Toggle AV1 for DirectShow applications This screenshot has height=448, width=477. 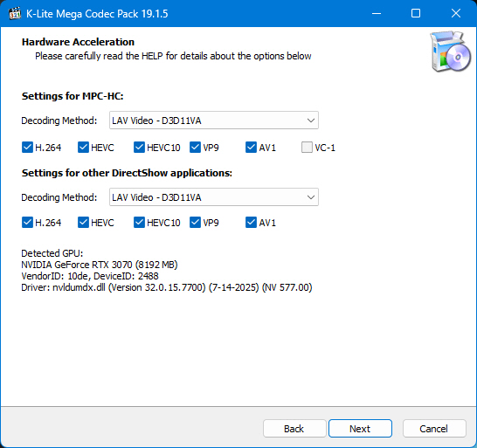pos(251,223)
